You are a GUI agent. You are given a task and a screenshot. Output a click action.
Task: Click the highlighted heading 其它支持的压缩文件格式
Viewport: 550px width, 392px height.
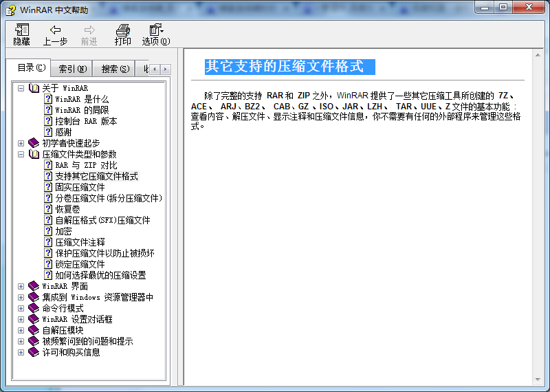point(289,67)
